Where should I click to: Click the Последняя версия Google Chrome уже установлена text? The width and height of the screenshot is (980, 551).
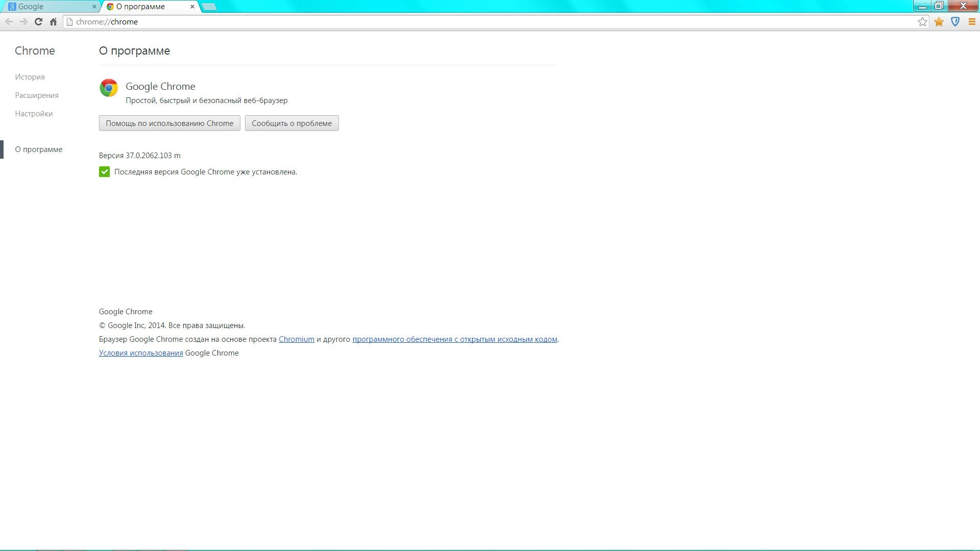pos(206,172)
